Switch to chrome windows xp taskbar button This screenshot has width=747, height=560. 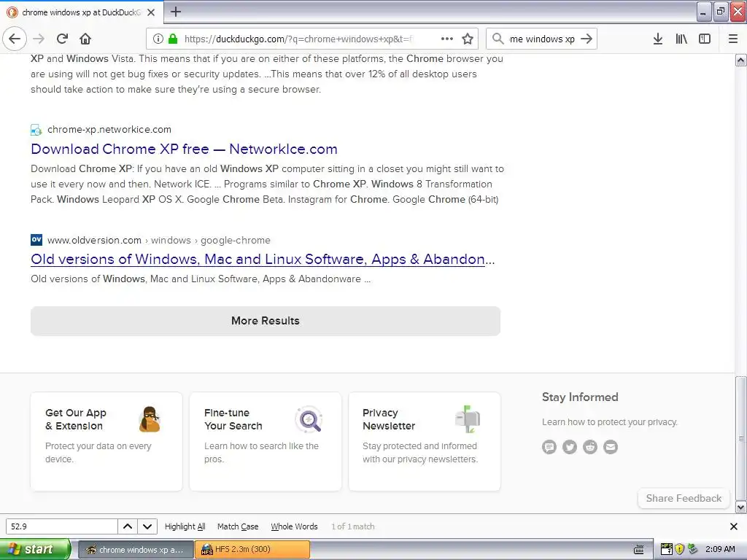[x=136, y=550]
